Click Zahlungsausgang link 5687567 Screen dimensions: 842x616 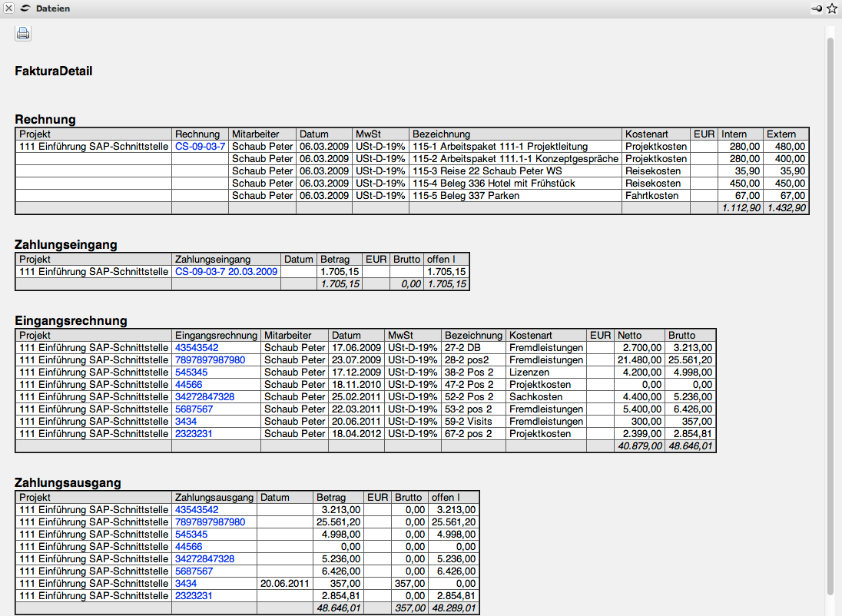click(194, 571)
